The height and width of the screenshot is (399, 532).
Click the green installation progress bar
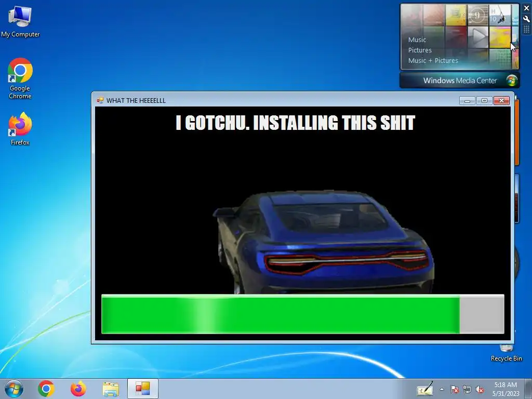pos(303,314)
